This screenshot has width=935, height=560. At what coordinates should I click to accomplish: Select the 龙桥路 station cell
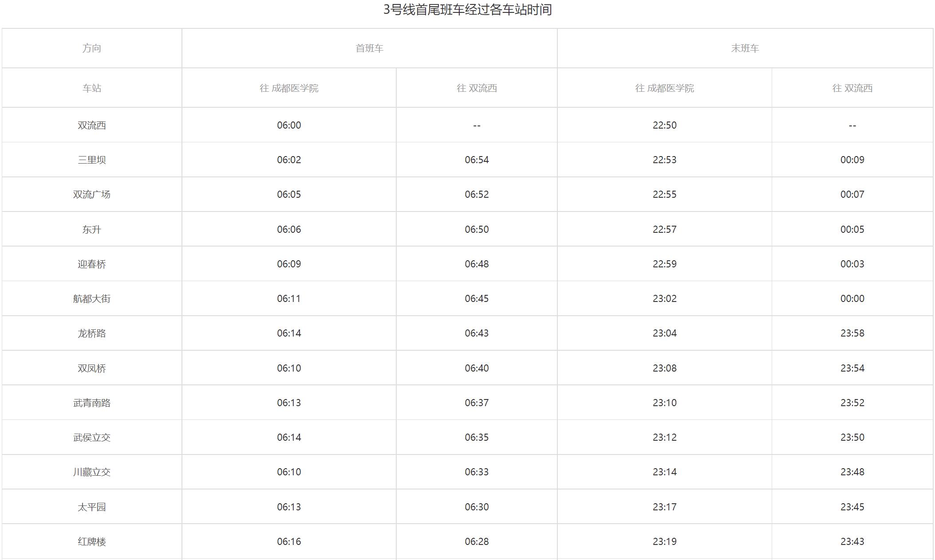(x=92, y=333)
